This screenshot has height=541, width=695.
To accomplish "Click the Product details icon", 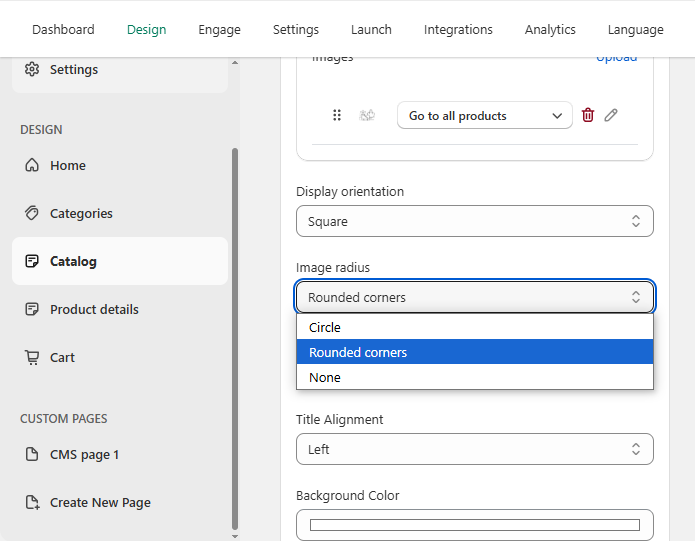I will [32, 309].
